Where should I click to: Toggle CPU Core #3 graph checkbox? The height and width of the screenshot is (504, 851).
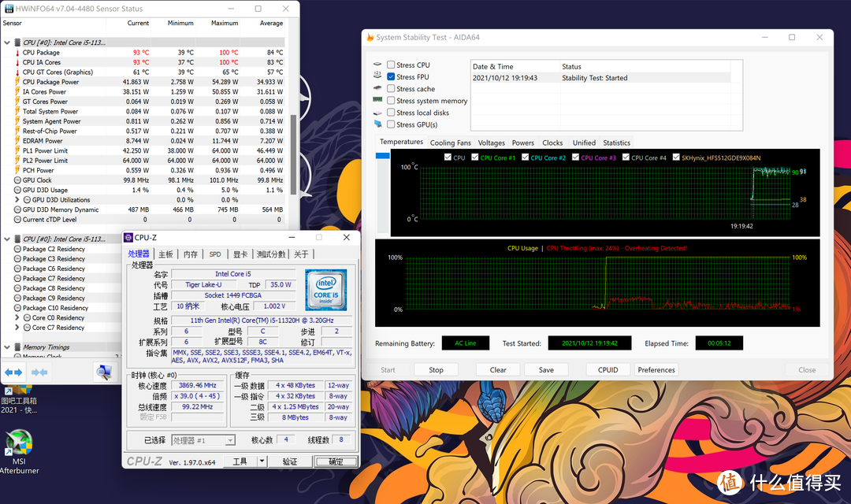click(575, 157)
